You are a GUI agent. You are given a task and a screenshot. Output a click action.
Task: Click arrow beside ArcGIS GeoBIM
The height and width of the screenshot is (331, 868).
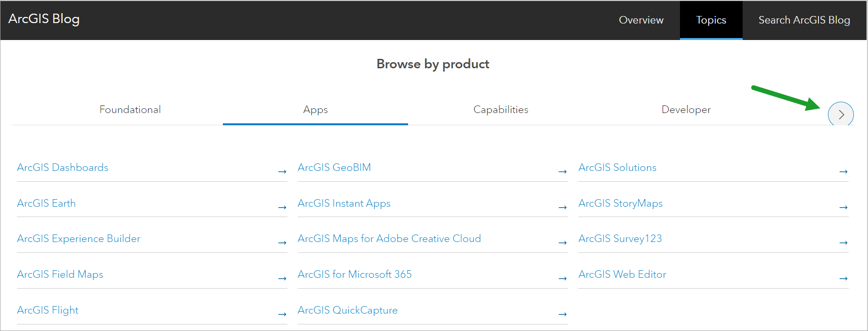click(563, 172)
